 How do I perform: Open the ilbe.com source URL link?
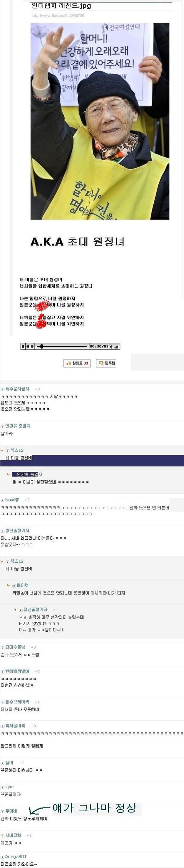point(58,16)
